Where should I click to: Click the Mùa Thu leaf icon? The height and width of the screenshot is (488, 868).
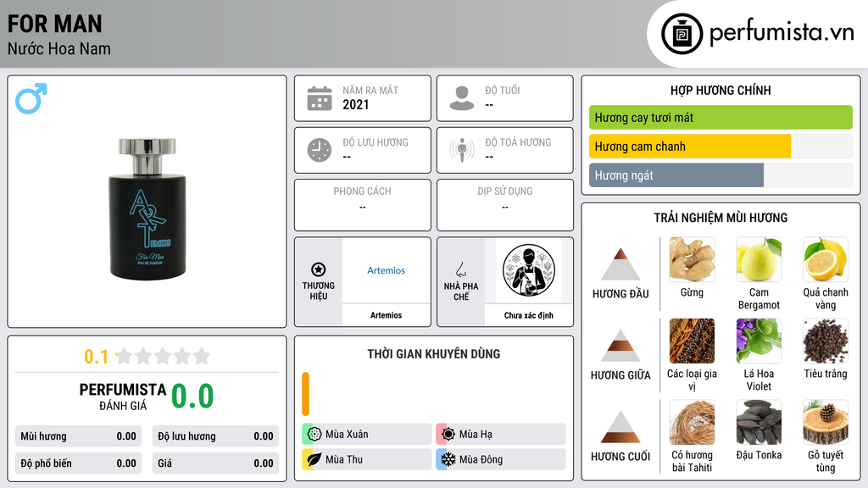[314, 459]
